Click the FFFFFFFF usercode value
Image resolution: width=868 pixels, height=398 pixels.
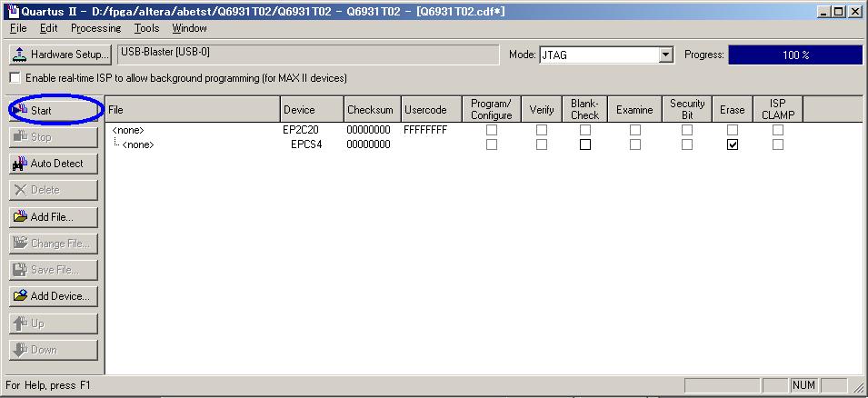click(x=425, y=130)
